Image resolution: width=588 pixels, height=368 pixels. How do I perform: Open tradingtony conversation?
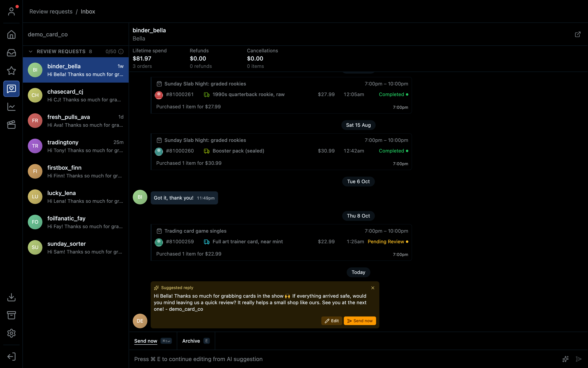pyautogui.click(x=76, y=146)
